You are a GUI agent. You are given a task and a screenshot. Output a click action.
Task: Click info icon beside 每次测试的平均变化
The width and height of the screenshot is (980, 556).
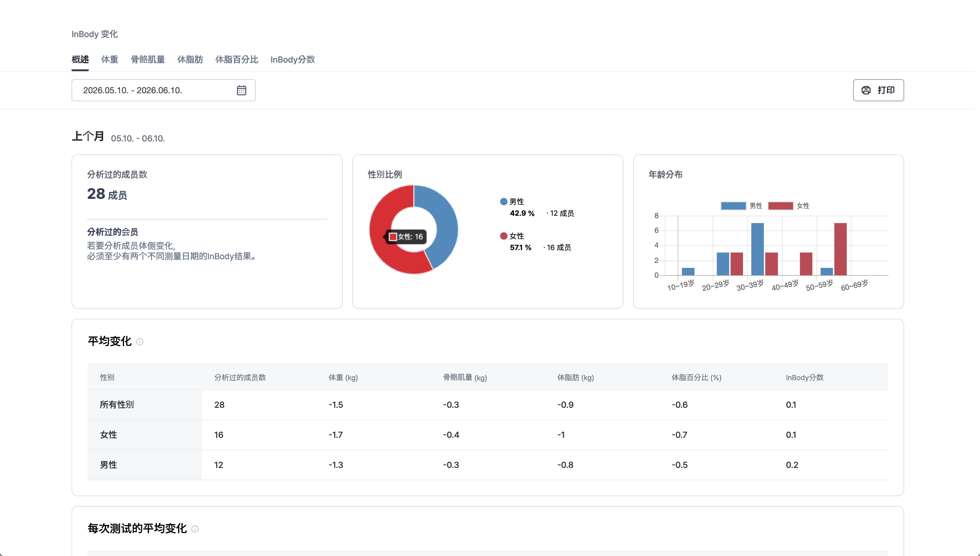tap(195, 529)
